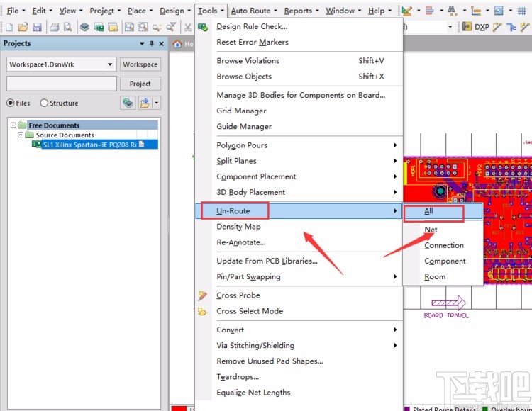
Task: Click the red layer color swatch at bottom
Action: (179, 408)
